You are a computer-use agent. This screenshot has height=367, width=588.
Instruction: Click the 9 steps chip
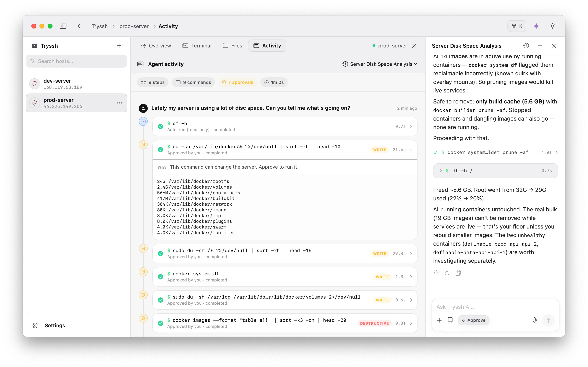[153, 82]
